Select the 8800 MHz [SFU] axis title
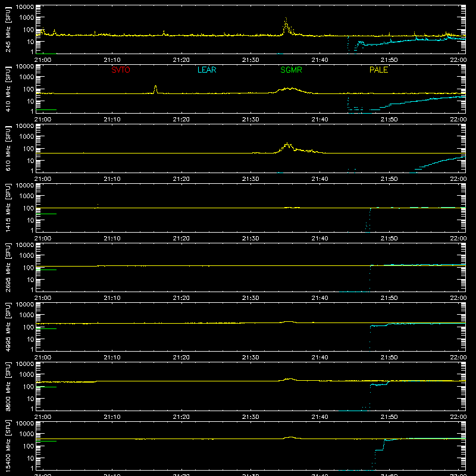Image resolution: width=476 pixels, height=476 pixels. (x=8, y=386)
